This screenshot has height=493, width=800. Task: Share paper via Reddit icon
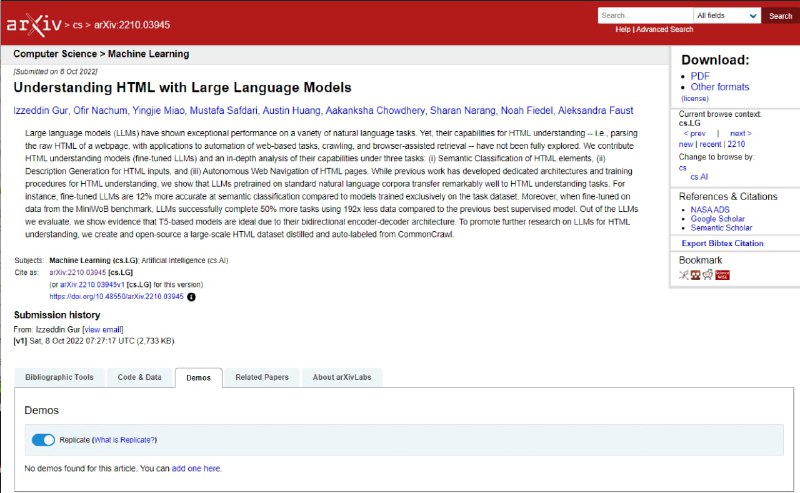click(708, 275)
